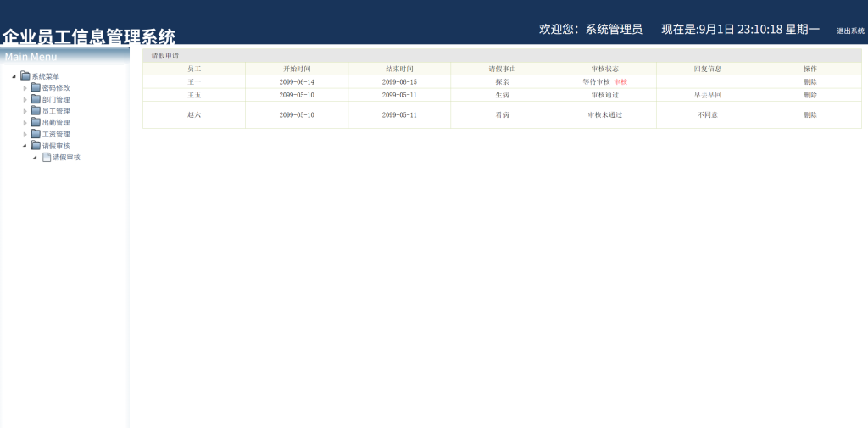Click 赵六's end date 2099-05-11
Image resolution: width=868 pixels, height=428 pixels.
coord(400,115)
